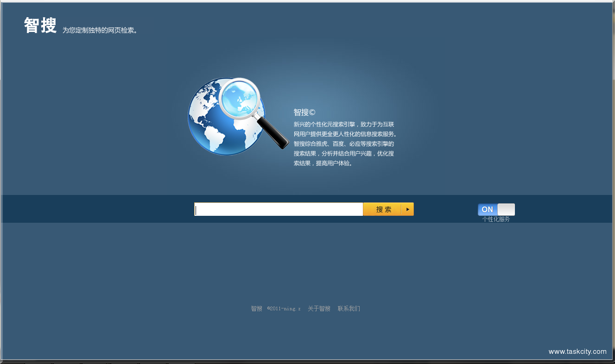Viewport: 615px width, 364px height.
Task: Click the white knob of the ON switch
Action: click(x=506, y=209)
